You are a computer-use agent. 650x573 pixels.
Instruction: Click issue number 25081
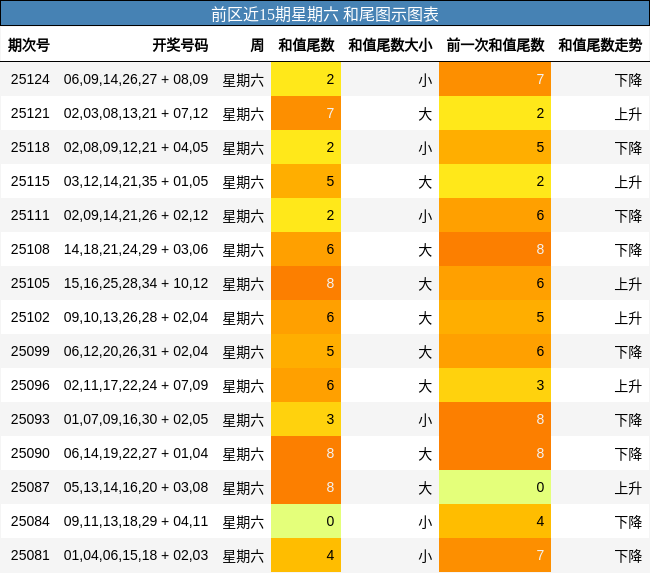[30, 555]
